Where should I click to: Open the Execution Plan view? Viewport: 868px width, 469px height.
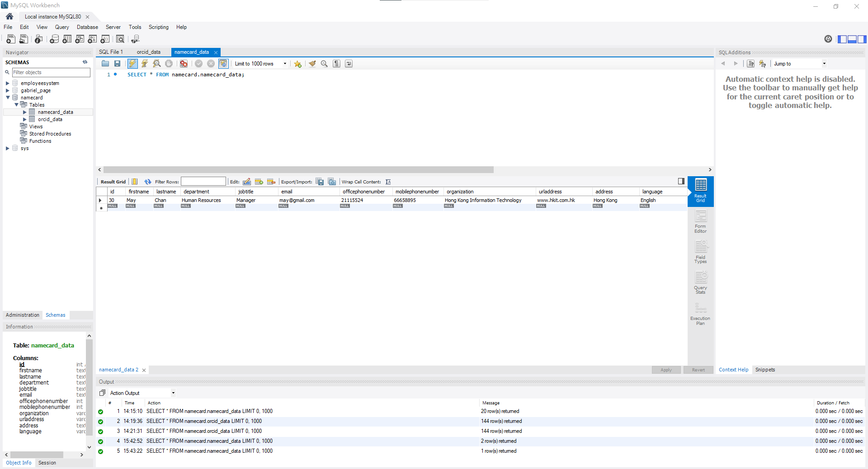(x=701, y=314)
